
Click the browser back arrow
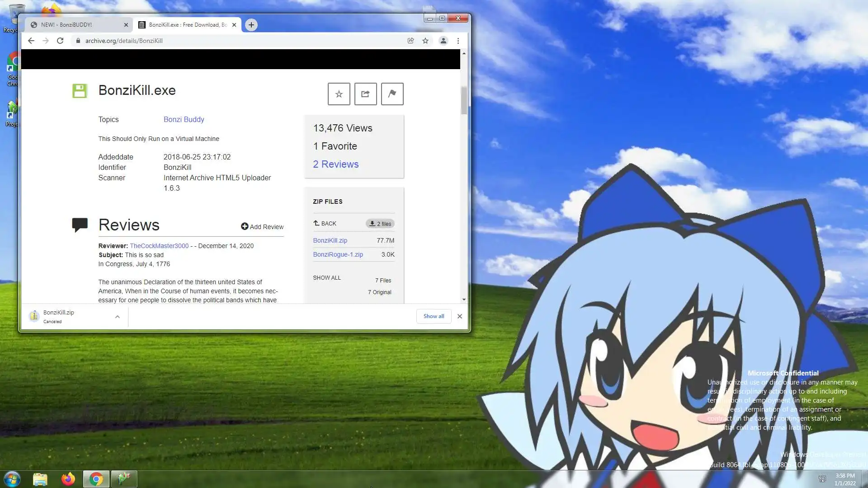[31, 41]
